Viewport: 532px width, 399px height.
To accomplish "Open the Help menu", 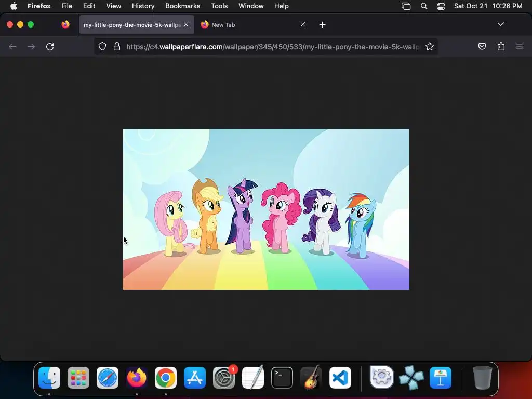I will pyautogui.click(x=281, y=6).
